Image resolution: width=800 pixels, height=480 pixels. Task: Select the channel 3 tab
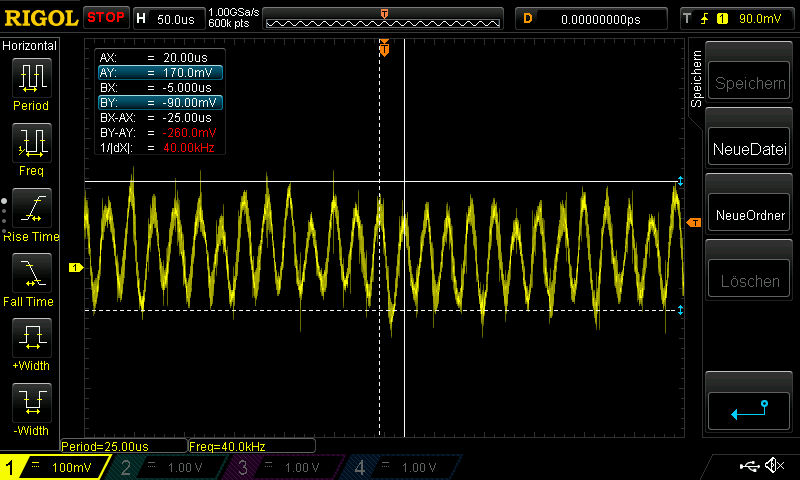[x=286, y=467]
